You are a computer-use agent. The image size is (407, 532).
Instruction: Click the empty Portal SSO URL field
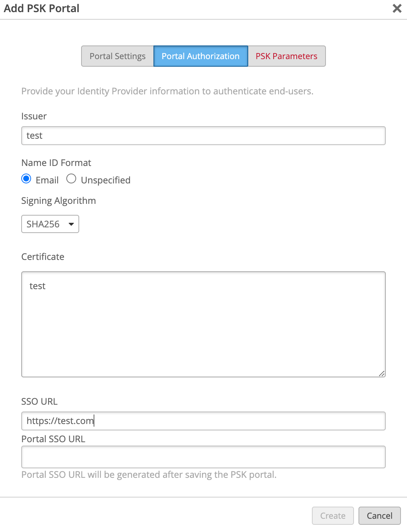(x=203, y=457)
